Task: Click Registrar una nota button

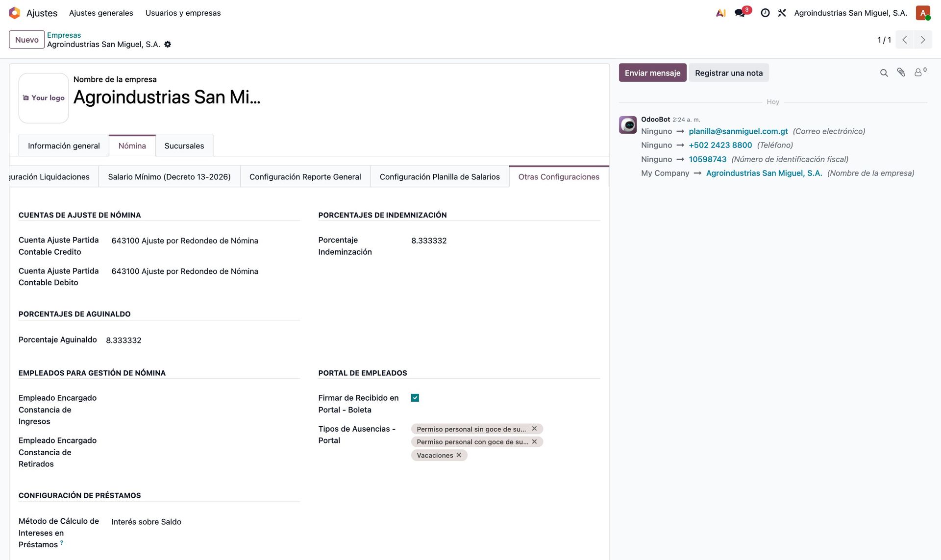Action: click(729, 73)
